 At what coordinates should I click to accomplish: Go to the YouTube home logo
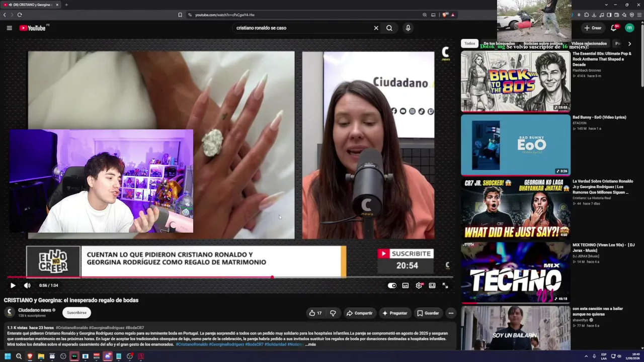33,28
